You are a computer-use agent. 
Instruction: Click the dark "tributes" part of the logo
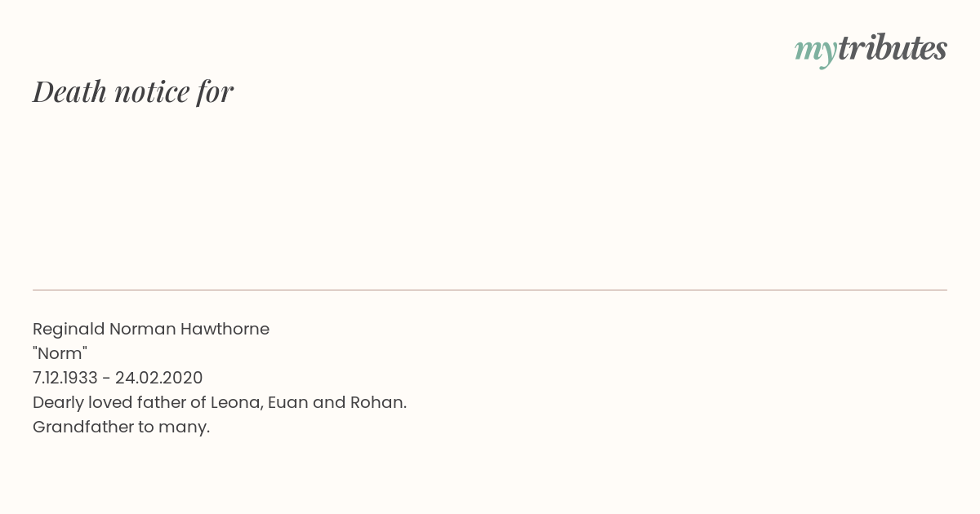pyautogui.click(x=892, y=48)
